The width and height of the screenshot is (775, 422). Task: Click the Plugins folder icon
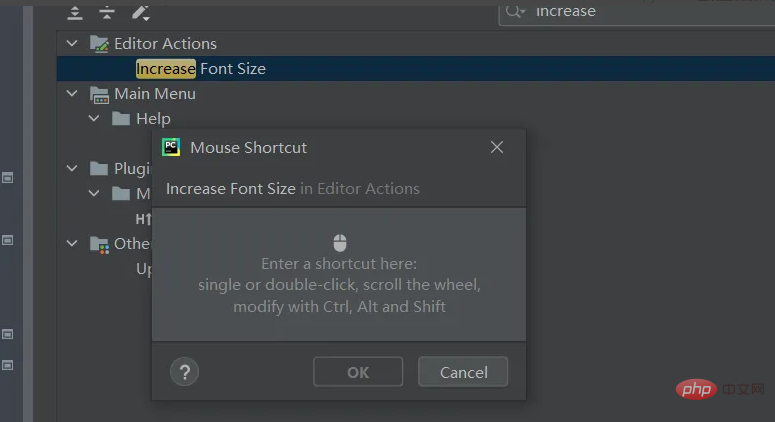pos(99,169)
